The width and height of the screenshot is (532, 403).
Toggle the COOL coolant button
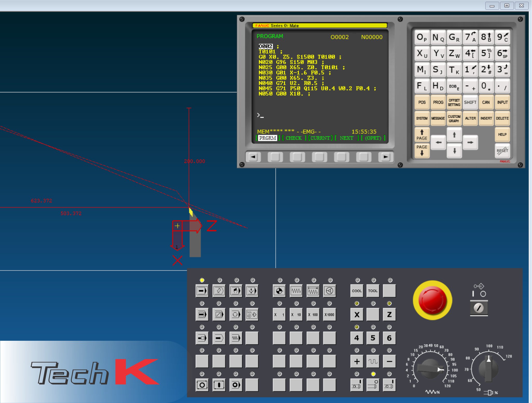357,291
